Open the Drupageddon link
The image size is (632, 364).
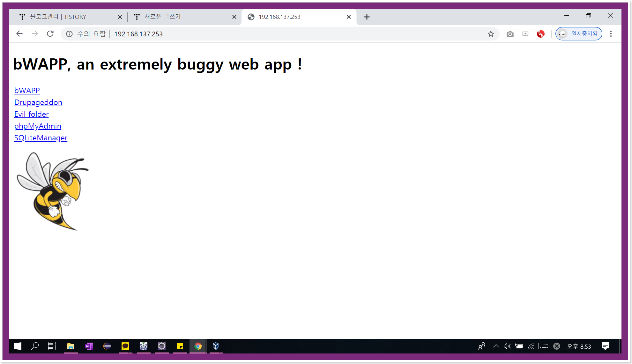[x=38, y=102]
